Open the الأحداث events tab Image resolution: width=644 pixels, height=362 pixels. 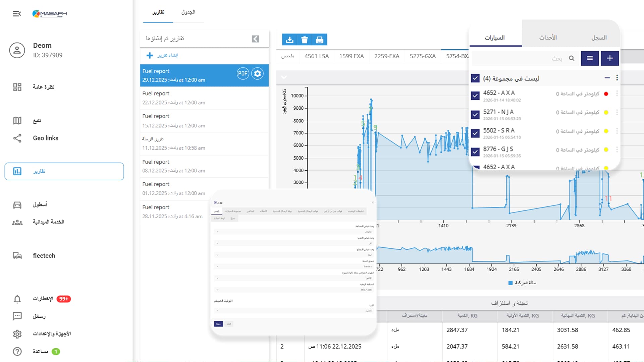pyautogui.click(x=548, y=38)
